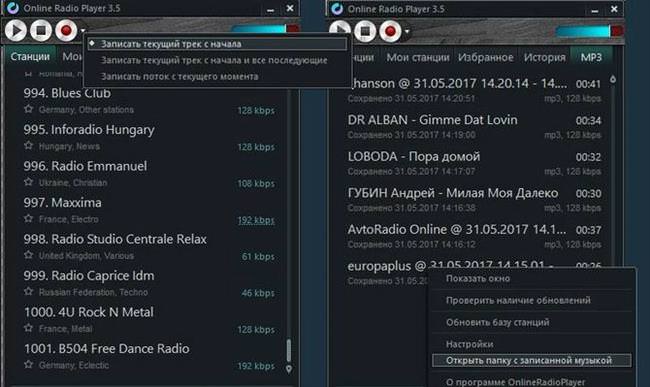
Task: Open MP3 tab in right window
Action: click(591, 58)
